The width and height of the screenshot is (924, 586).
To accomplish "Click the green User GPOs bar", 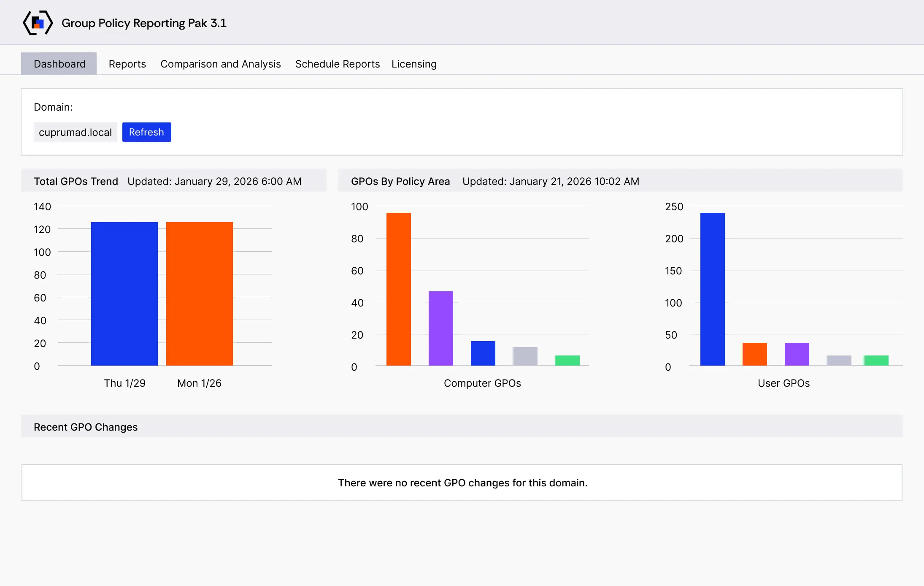I will 876,361.
